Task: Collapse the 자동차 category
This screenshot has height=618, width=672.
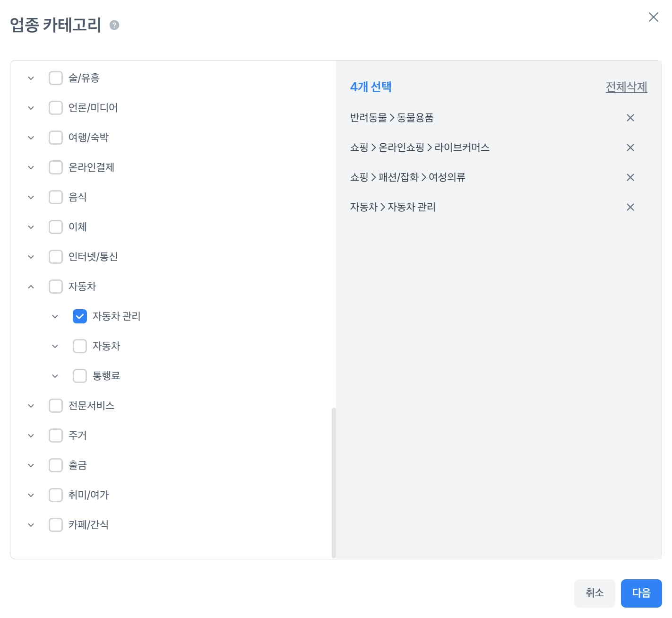Action: tap(31, 287)
